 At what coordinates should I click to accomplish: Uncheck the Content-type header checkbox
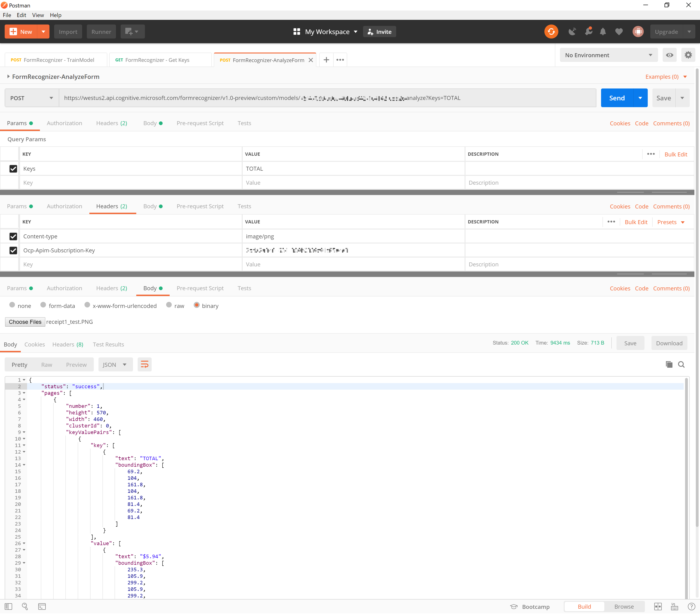[x=13, y=236]
